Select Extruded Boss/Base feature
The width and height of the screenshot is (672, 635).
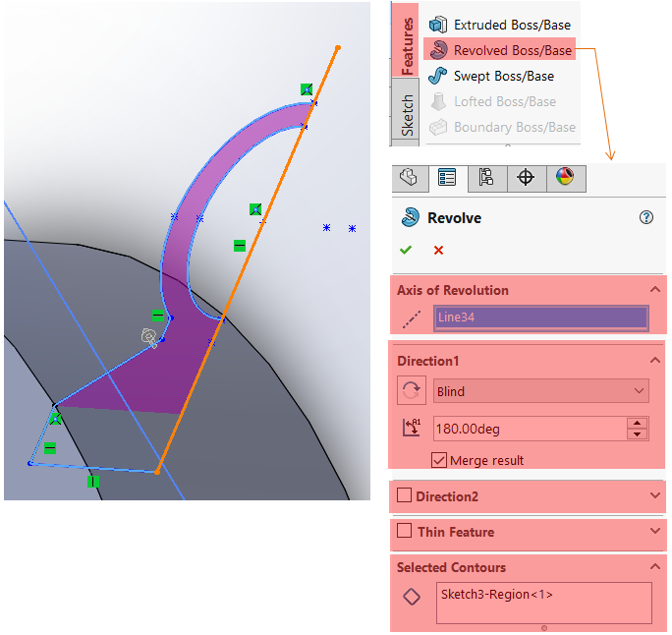[x=500, y=25]
